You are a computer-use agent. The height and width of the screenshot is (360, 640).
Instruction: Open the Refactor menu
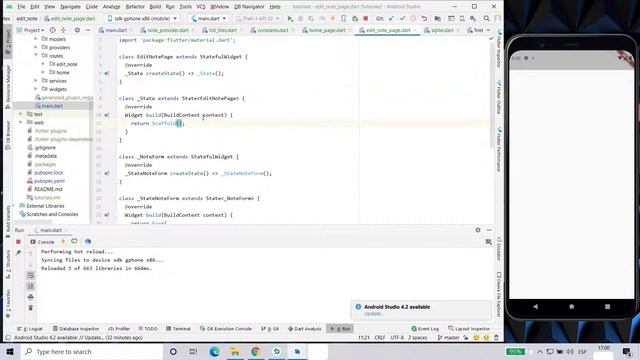click(x=135, y=7)
